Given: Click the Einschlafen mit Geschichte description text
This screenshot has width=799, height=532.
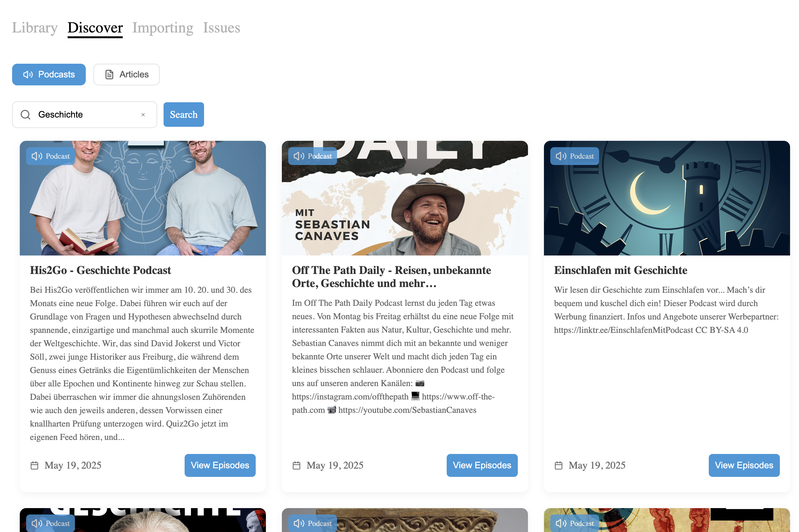Looking at the screenshot, I should point(667,310).
